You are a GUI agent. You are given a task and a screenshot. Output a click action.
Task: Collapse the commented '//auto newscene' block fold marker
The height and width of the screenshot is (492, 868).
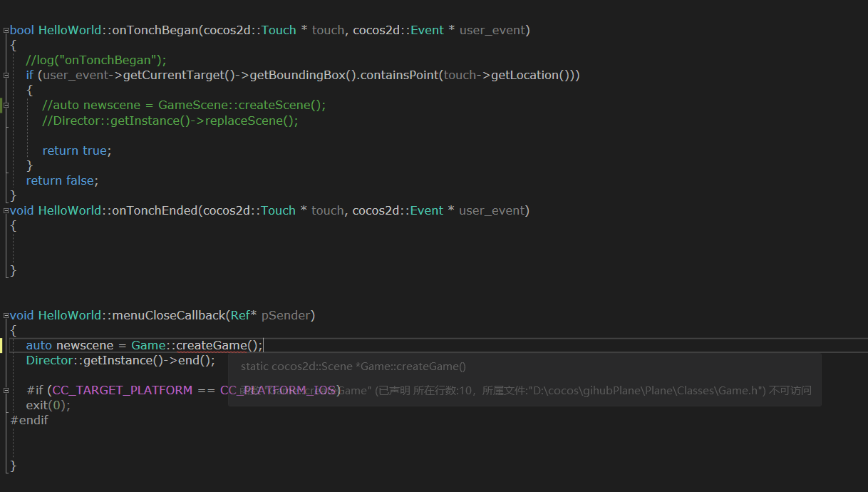pyautogui.click(x=6, y=106)
